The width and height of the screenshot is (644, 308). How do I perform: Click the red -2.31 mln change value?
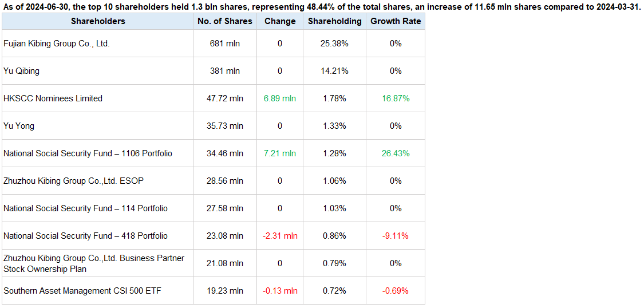pos(280,236)
